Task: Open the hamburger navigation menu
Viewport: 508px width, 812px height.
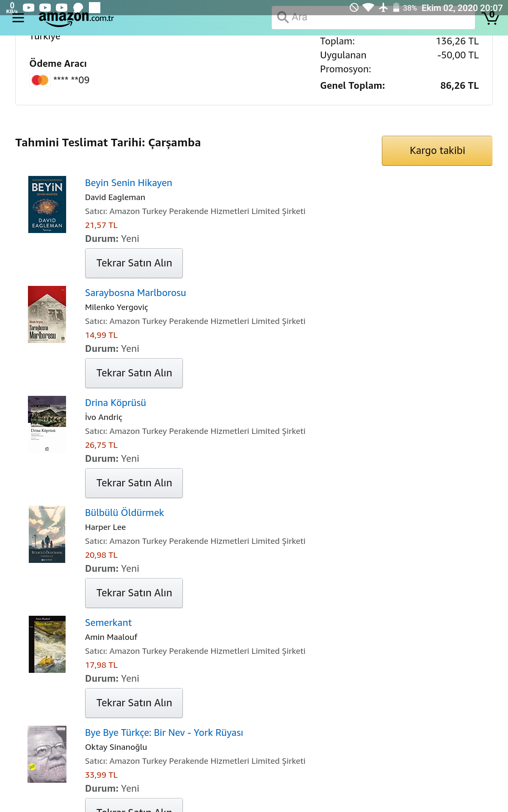Action: point(18,19)
